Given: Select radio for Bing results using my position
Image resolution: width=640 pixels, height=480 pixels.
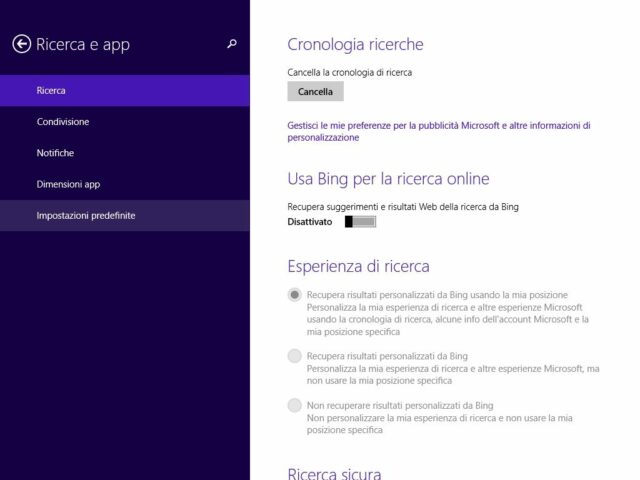Looking at the screenshot, I should 294,295.
